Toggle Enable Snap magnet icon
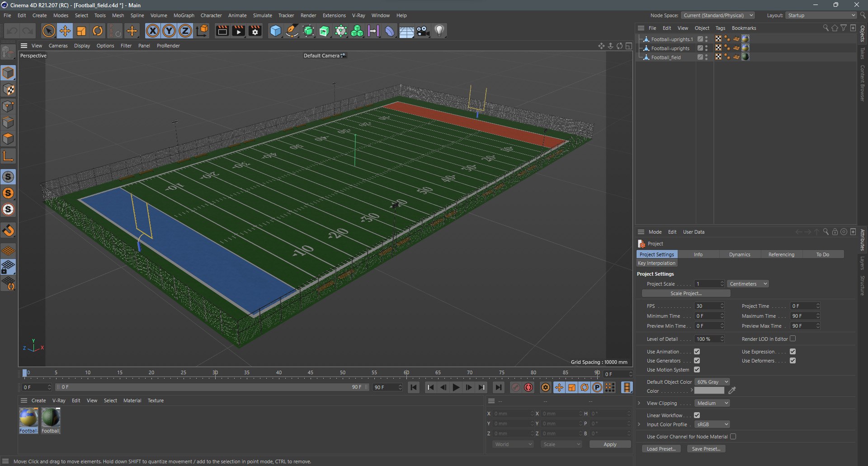Image resolution: width=868 pixels, height=466 pixels. coord(8,231)
